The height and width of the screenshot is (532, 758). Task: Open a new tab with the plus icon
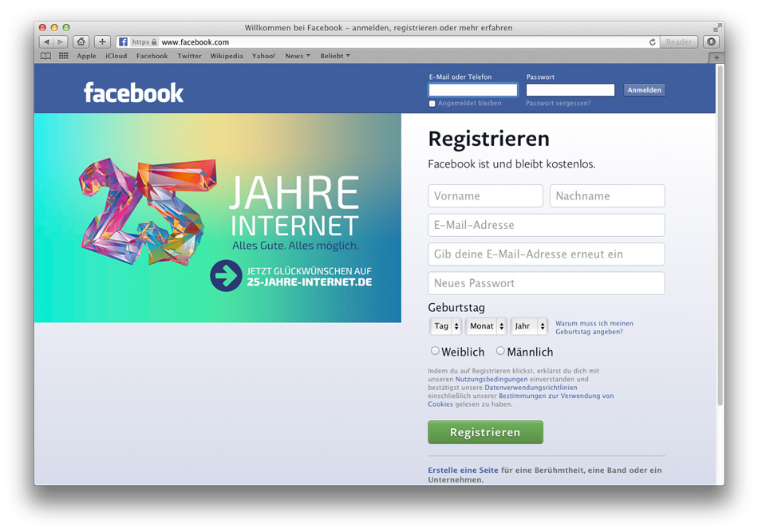(101, 41)
